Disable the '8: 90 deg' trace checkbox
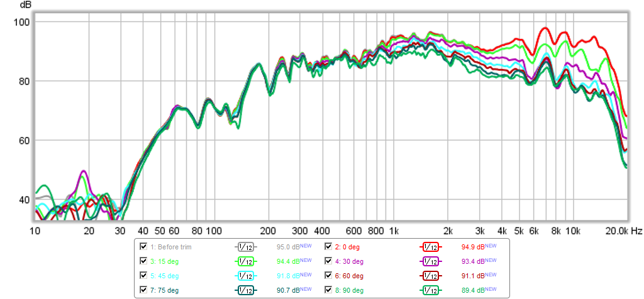Viewport: 644px width, 299px height. (x=328, y=290)
